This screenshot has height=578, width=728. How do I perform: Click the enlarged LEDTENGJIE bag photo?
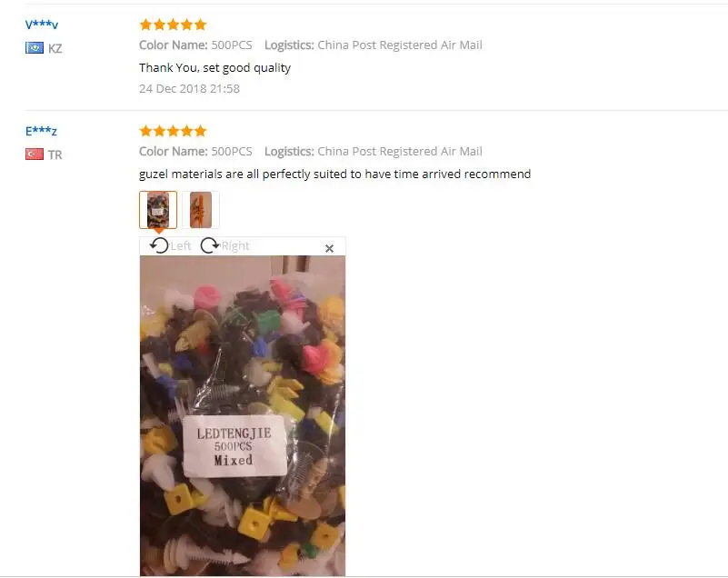pos(243,415)
